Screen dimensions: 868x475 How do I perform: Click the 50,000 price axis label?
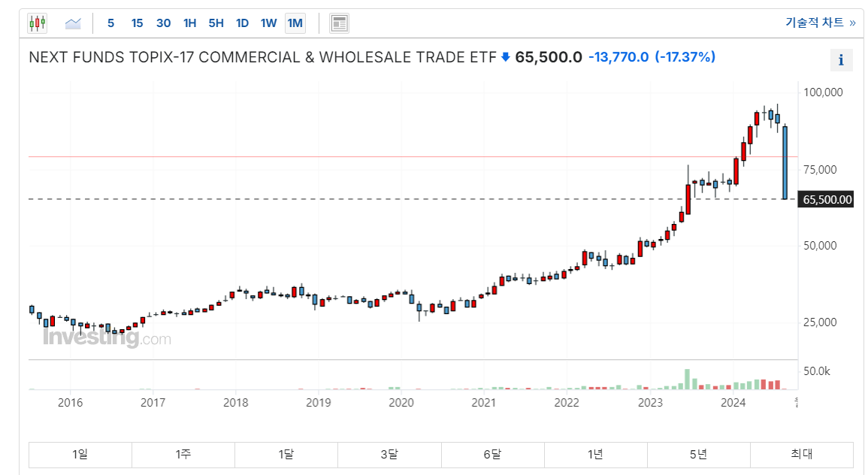click(820, 246)
